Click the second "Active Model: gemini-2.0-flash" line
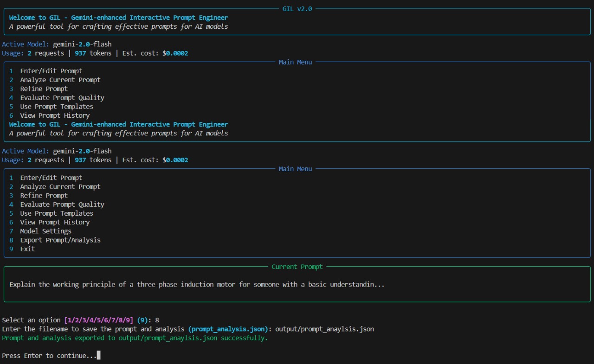Screen dimensions: 594x364 coord(57,151)
